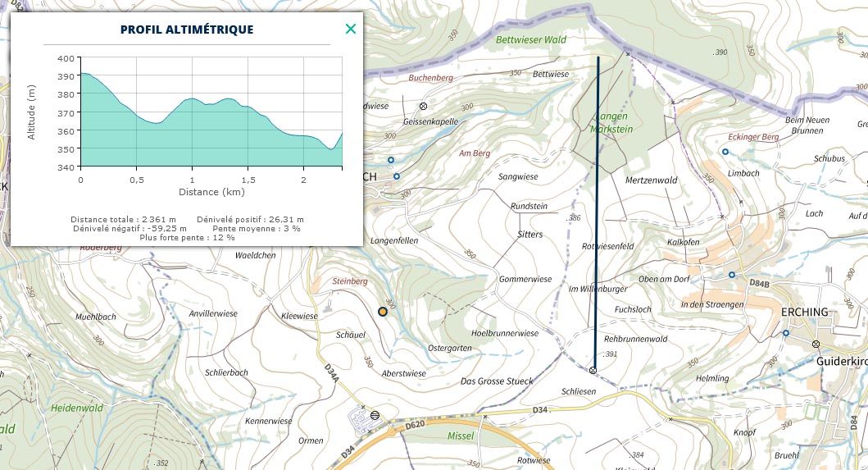Click the D84B road label
This screenshot has height=470, width=868.
click(760, 283)
